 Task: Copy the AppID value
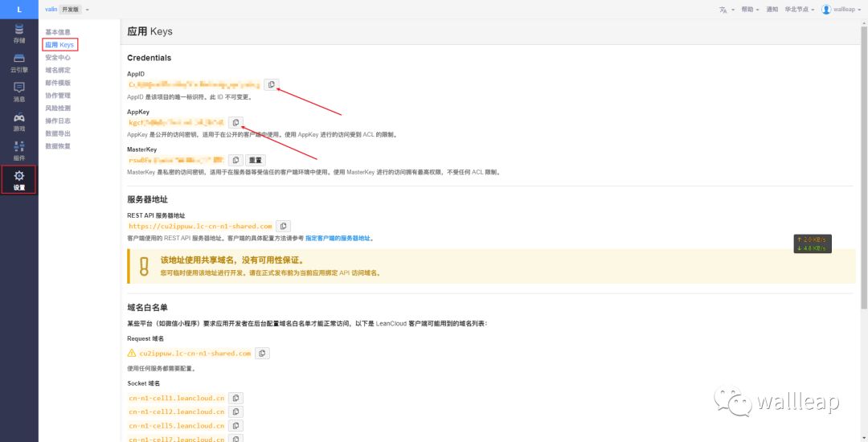(272, 84)
